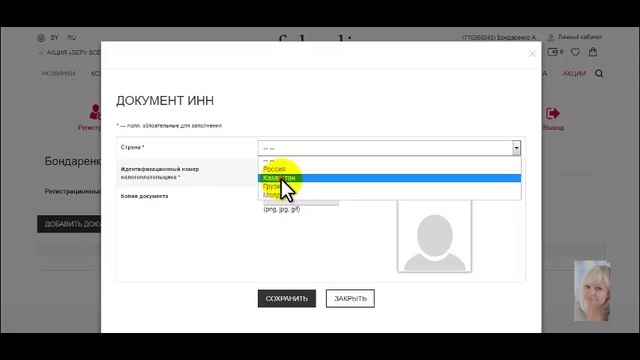Screen dimensions: 640x360
Task: Close the ИНН document dialog with X
Action: tap(532, 53)
